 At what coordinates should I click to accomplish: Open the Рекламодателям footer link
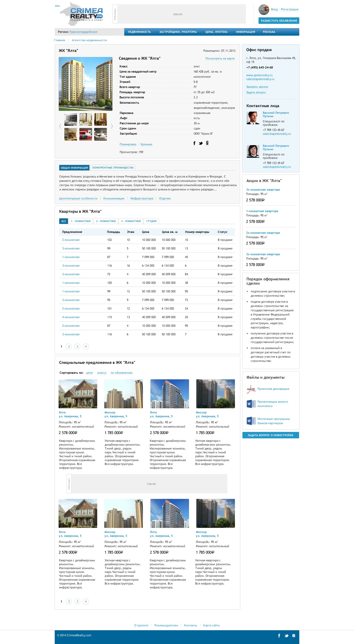tap(166, 625)
